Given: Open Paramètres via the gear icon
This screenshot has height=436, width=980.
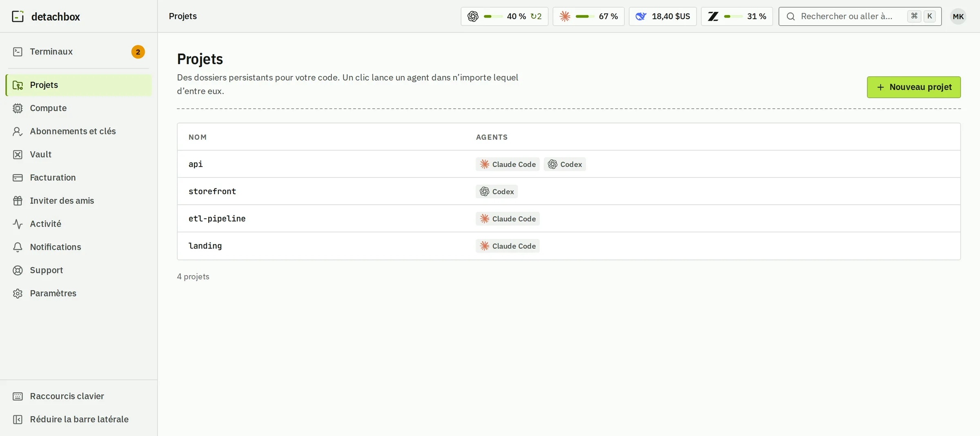Looking at the screenshot, I should tap(18, 293).
